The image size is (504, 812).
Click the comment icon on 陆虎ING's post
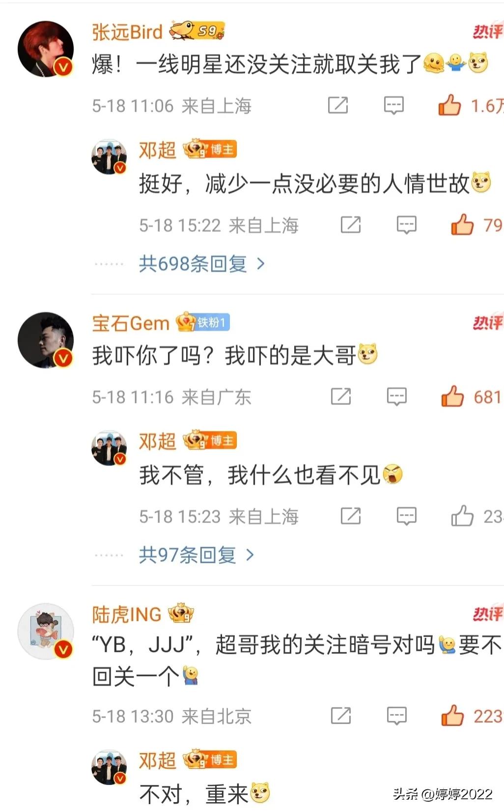[396, 716]
